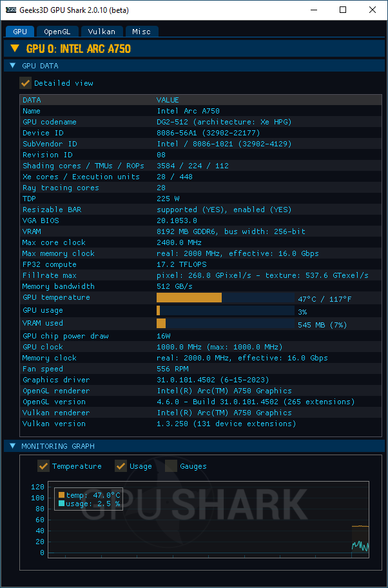Click the TDP value '225 W'
Viewport: 388px width, 588px height.
coord(168,199)
